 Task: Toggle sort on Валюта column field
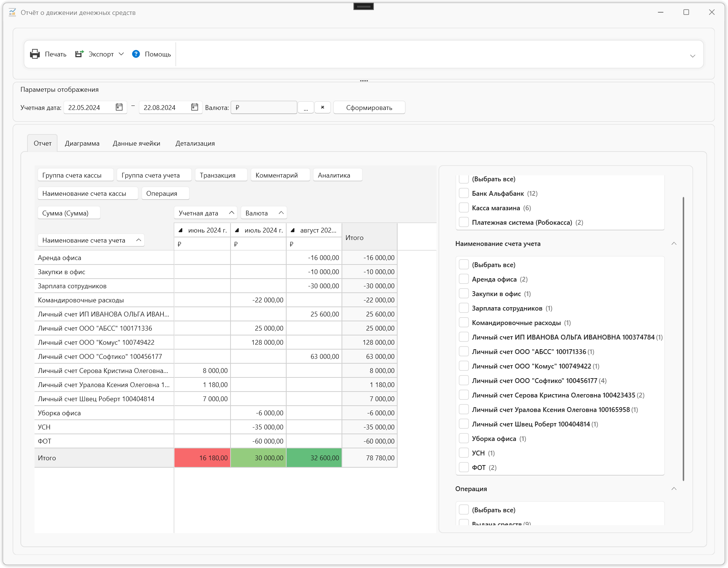[264, 213]
